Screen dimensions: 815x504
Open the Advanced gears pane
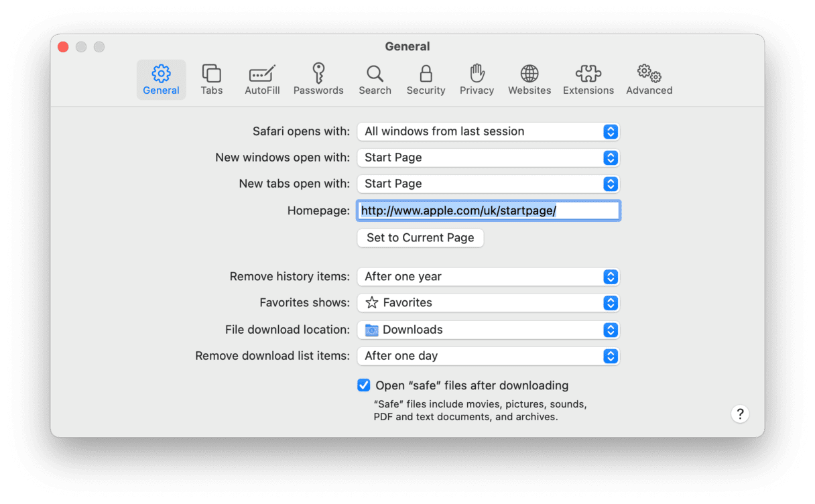click(x=649, y=80)
